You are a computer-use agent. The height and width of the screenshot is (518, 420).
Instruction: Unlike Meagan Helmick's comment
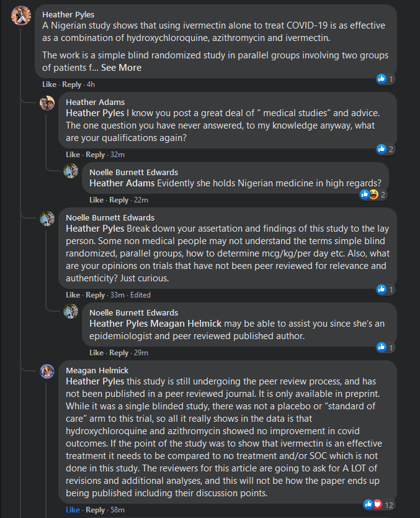point(73,510)
